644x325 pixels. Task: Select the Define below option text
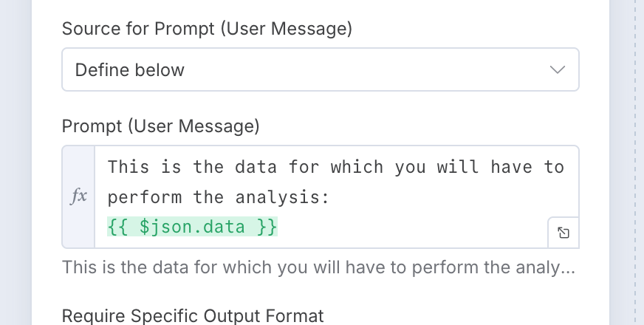pyautogui.click(x=130, y=70)
